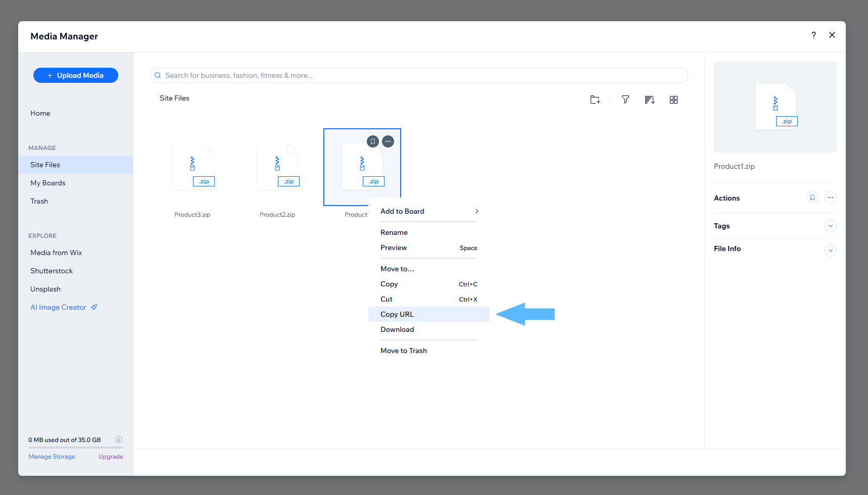Select Copy from the context menu
The image size is (868, 495).
click(429, 284)
